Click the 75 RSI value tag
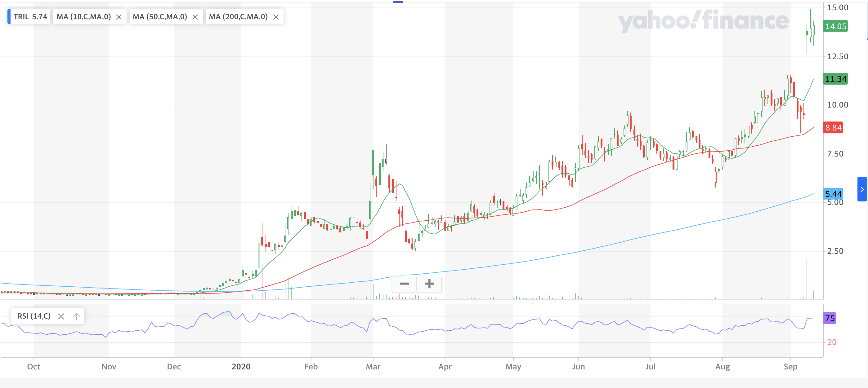Image resolution: width=868 pixels, height=388 pixels. pos(830,318)
